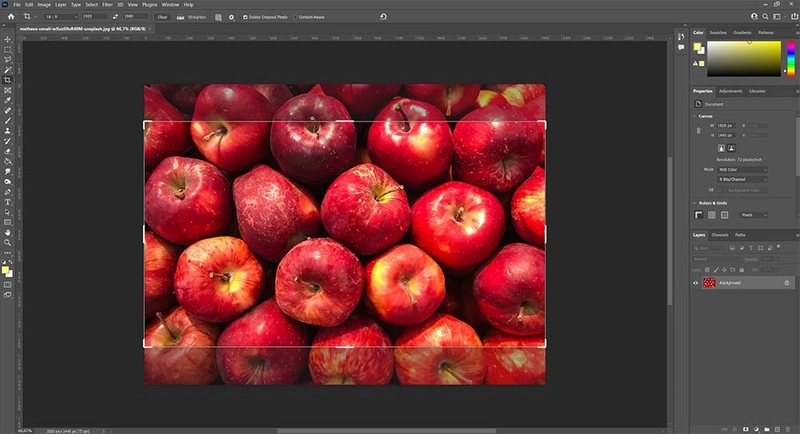Click the Add layer mask icon
Viewport: 800px width, 434px height.
(x=745, y=429)
